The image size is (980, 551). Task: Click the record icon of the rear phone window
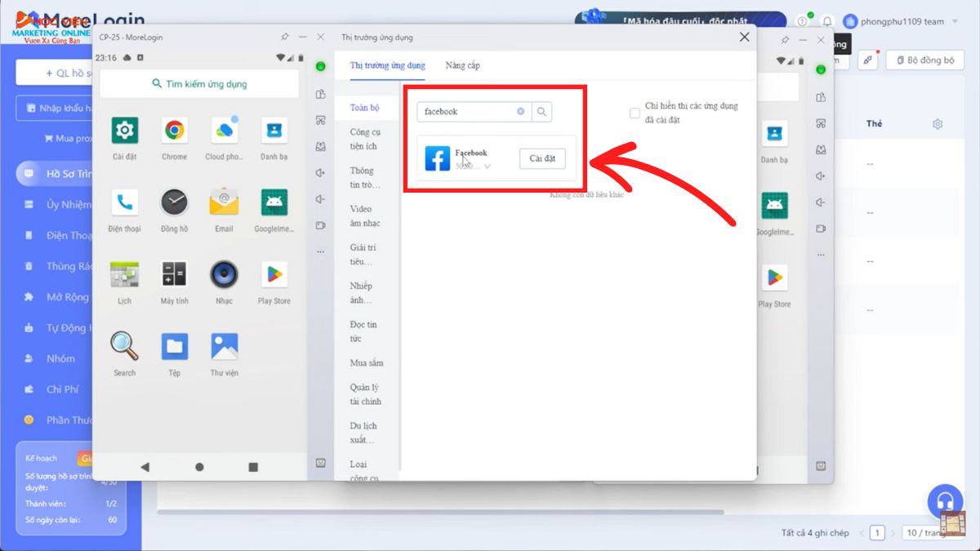point(821,229)
